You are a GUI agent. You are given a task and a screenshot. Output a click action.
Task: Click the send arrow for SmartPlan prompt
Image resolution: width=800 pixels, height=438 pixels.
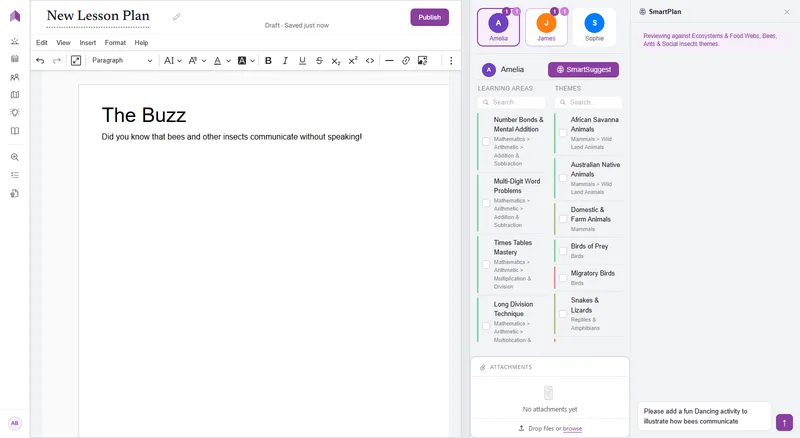point(784,422)
